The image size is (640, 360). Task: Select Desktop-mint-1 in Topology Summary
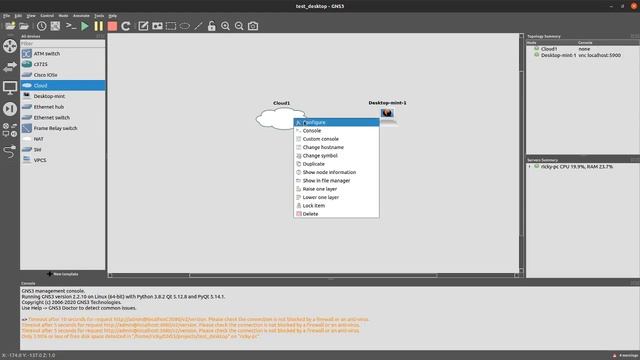pos(558,55)
